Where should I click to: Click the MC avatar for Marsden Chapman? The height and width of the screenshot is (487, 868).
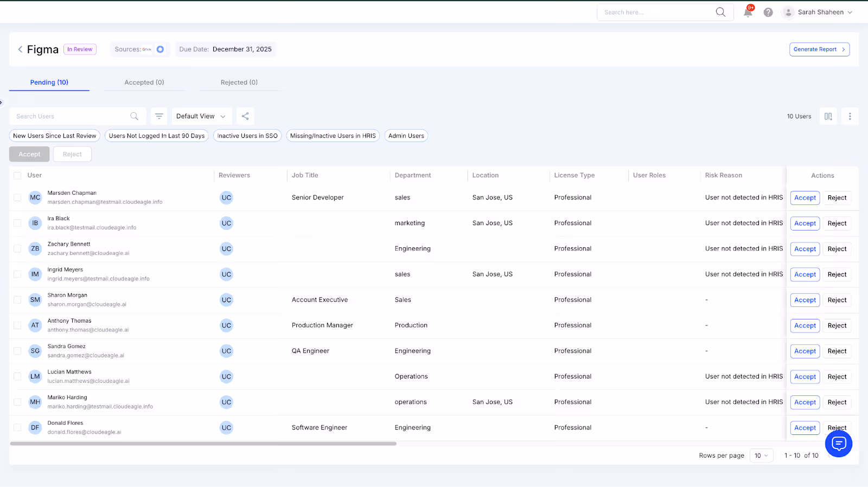click(35, 197)
